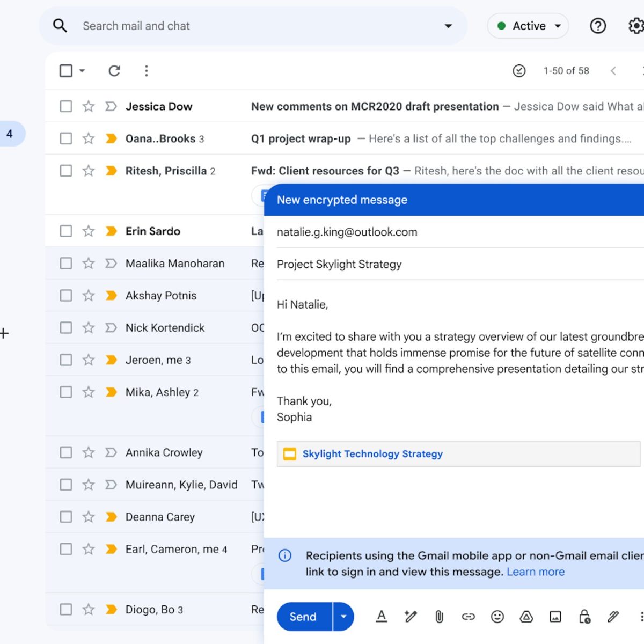Insert signature using the pen icon
Screen dimensions: 644x644
pyautogui.click(x=613, y=617)
